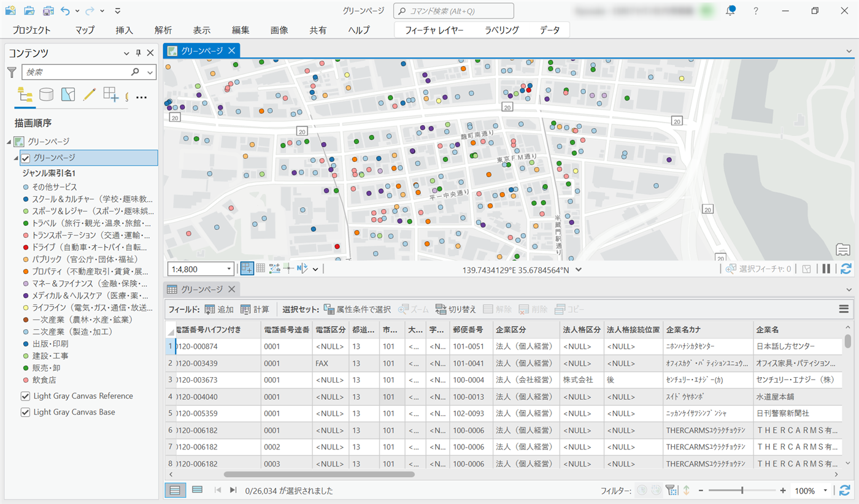Toggle Light Gray Canvas Base layer checkbox
This screenshot has width=859, height=504.
pos(26,412)
